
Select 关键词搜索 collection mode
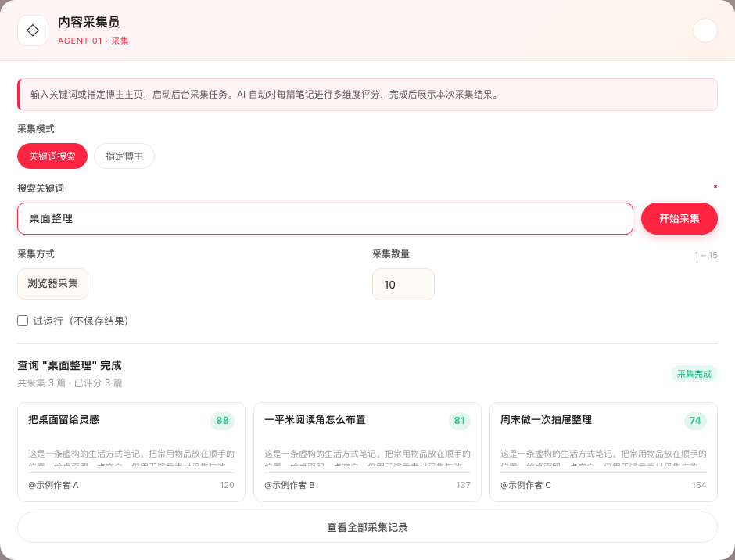point(52,156)
